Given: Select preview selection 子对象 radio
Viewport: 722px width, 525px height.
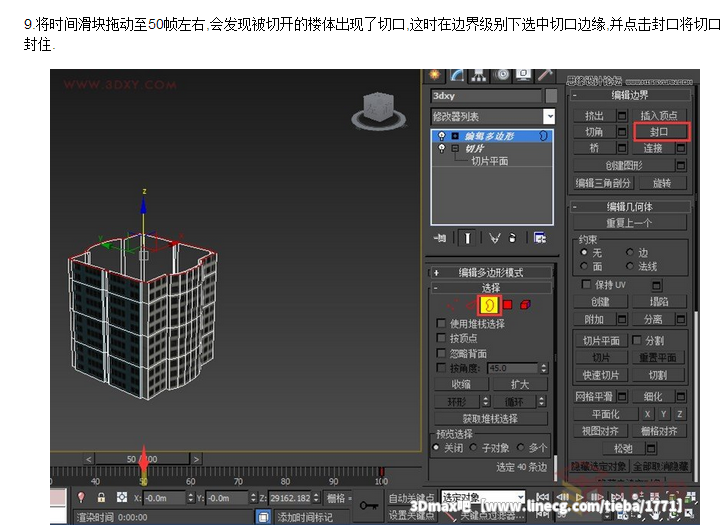Looking at the screenshot, I should coord(473,447).
